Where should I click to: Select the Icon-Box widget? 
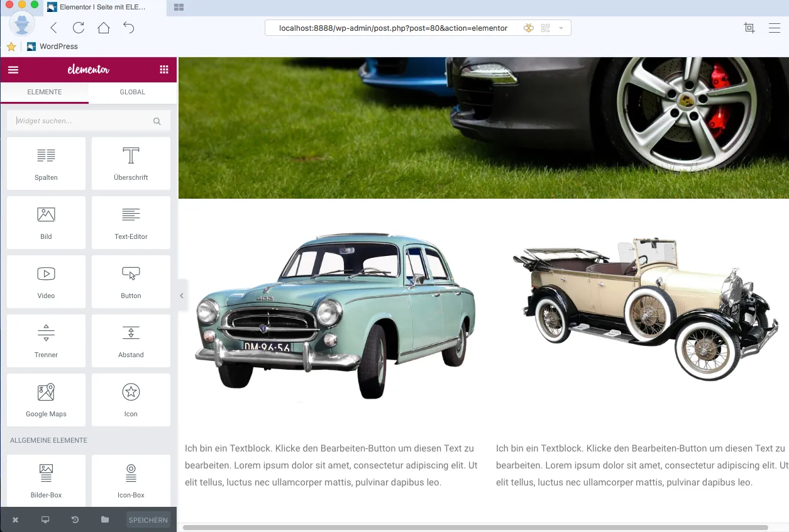click(131, 480)
